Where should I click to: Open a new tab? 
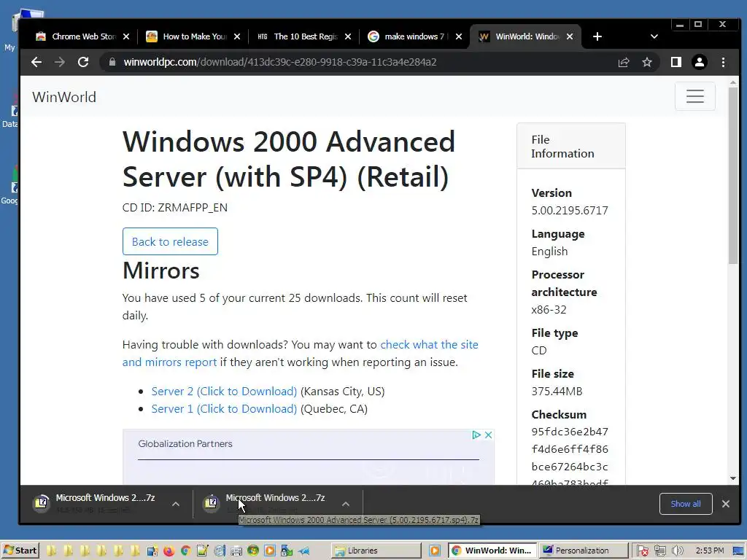point(597,36)
